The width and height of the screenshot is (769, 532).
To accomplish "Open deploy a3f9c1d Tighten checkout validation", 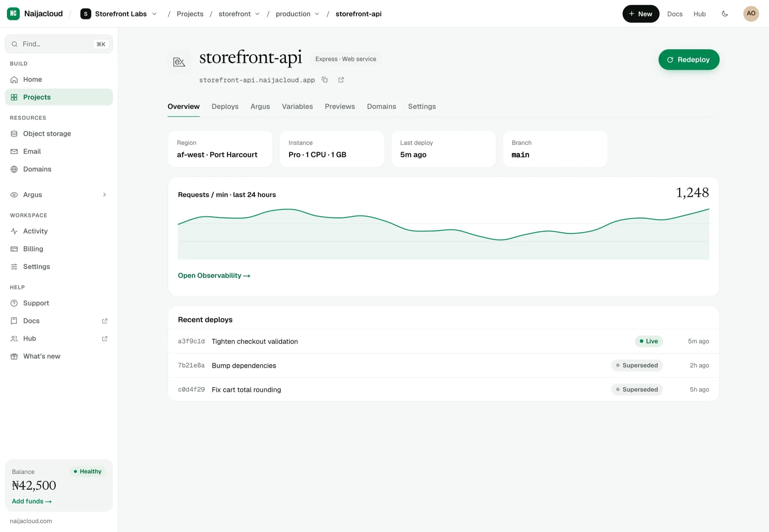I will pos(443,341).
